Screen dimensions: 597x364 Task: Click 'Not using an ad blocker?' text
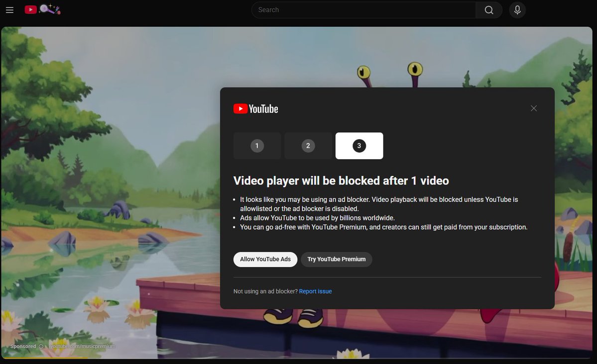click(265, 291)
